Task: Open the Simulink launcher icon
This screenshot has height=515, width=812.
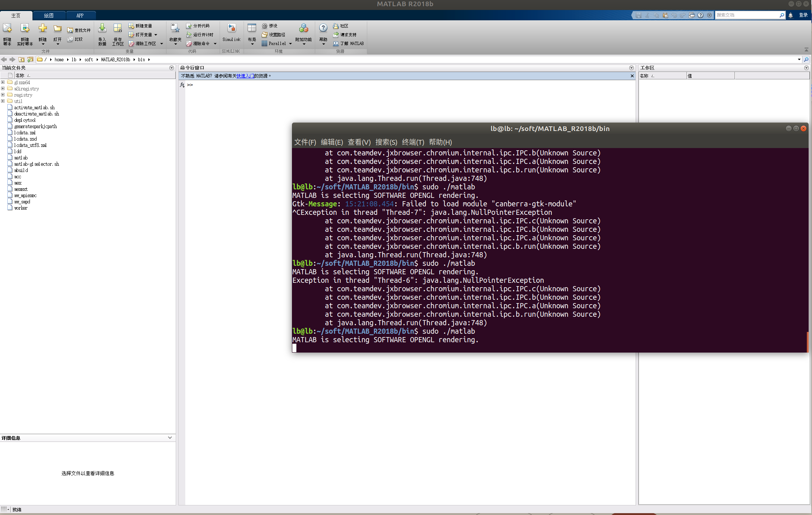Action: pyautogui.click(x=231, y=28)
